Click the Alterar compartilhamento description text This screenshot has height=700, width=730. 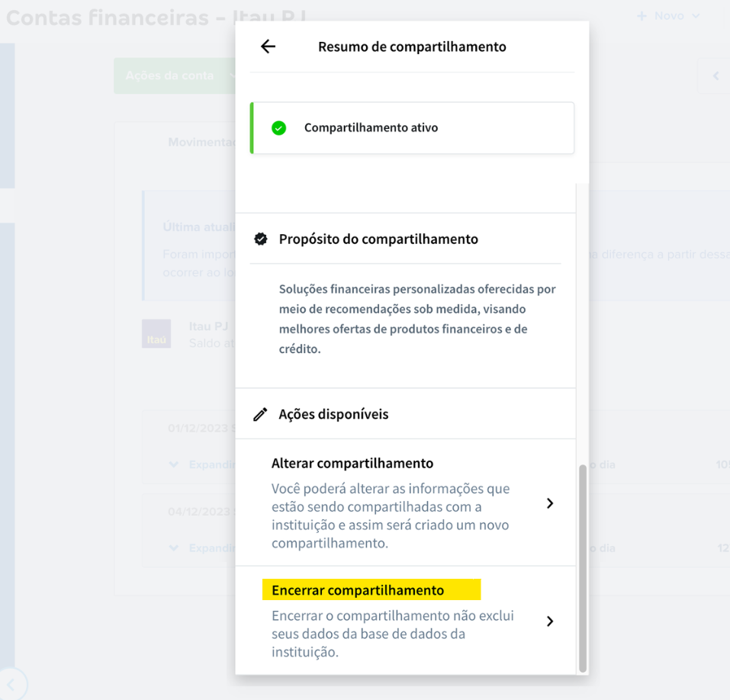tap(391, 515)
